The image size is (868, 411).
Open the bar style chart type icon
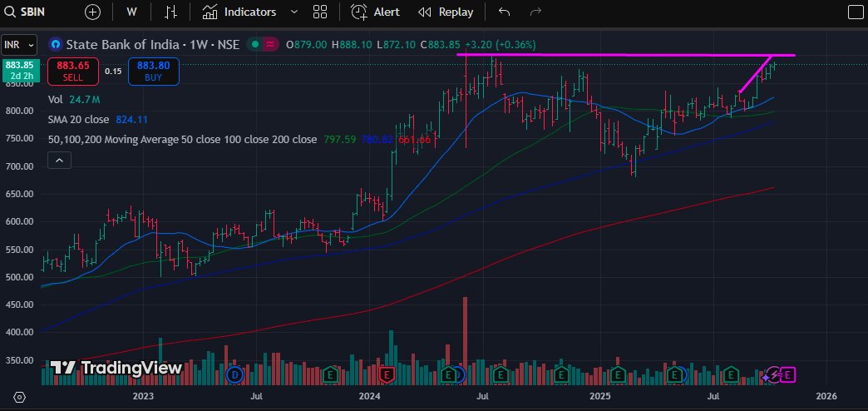[x=171, y=12]
